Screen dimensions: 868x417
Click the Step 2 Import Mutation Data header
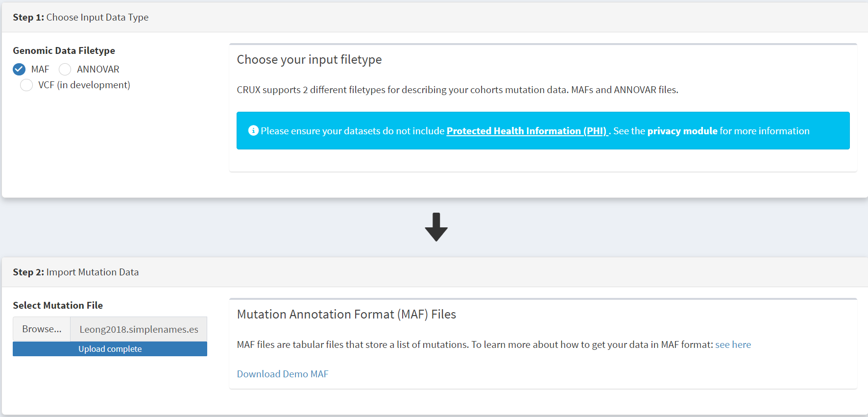76,272
